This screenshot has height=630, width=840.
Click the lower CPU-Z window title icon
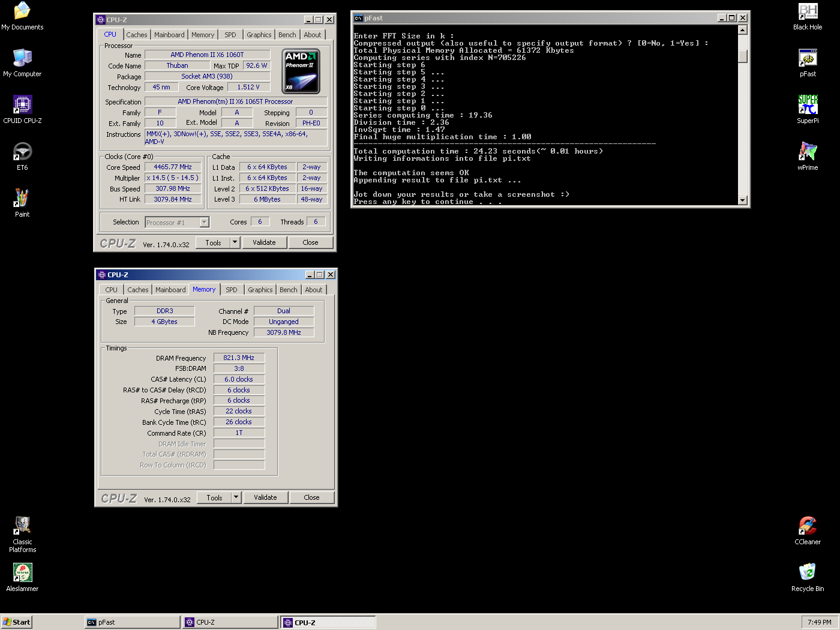pos(102,275)
